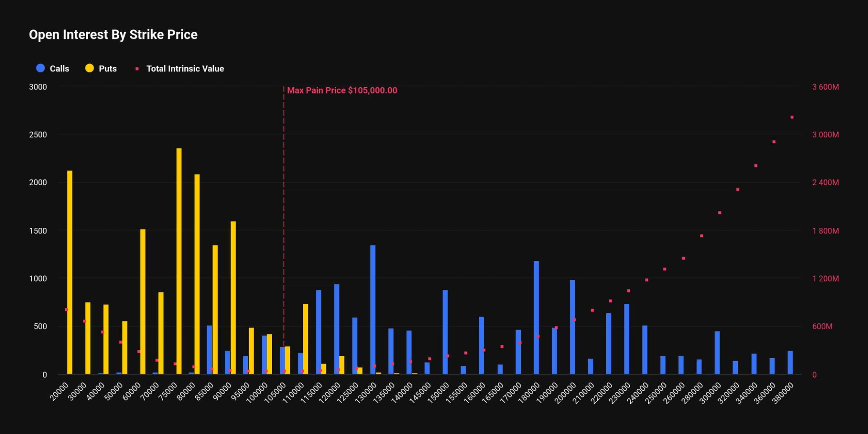Click the highest red intrinsic value marker at 380000
868x434 pixels.
click(x=792, y=118)
